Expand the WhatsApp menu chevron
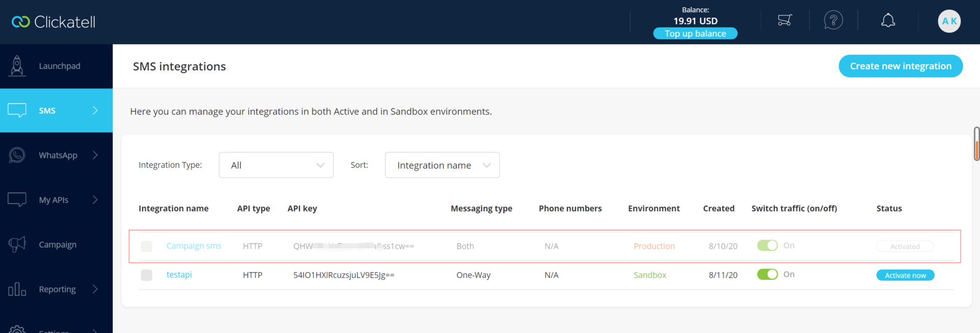The image size is (980, 333). point(95,155)
